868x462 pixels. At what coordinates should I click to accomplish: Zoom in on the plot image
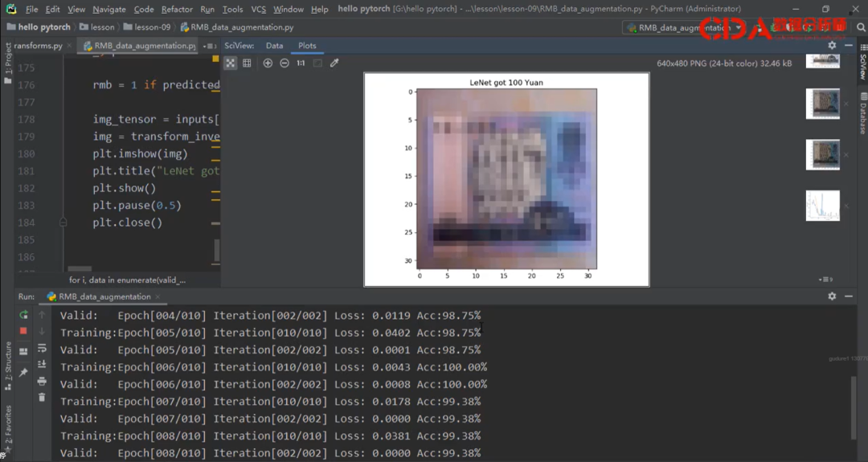coord(268,63)
